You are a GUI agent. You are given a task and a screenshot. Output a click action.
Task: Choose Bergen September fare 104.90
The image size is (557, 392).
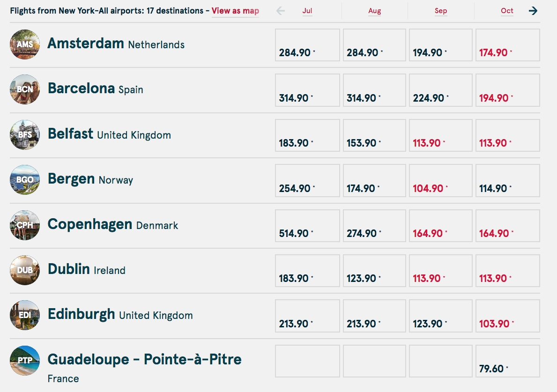[x=440, y=180]
